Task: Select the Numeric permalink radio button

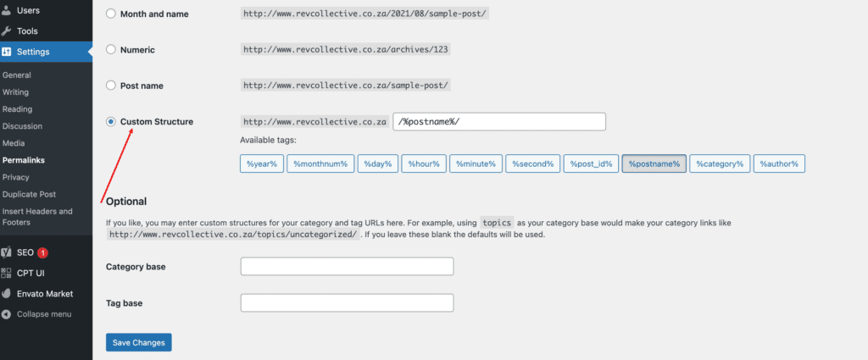Action: (111, 50)
